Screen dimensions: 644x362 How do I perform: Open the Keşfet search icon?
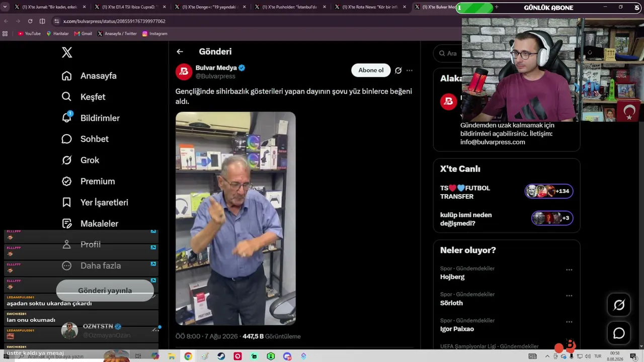coord(66,97)
